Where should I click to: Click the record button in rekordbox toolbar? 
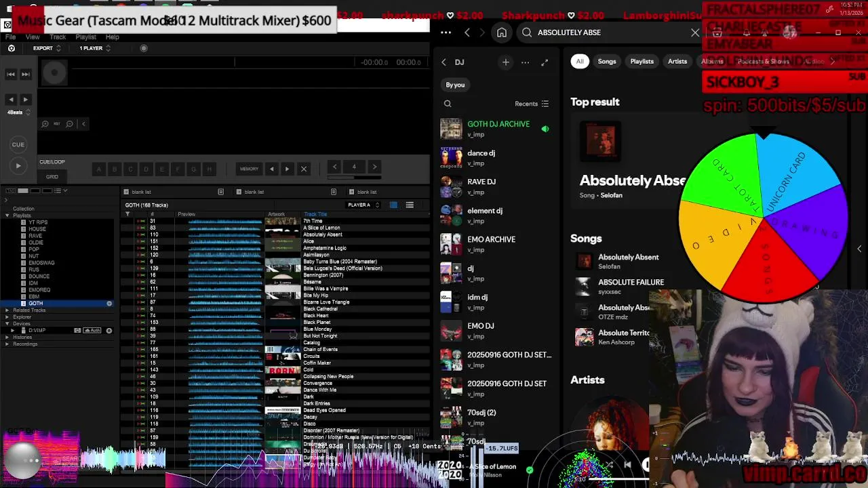pyautogui.click(x=144, y=48)
